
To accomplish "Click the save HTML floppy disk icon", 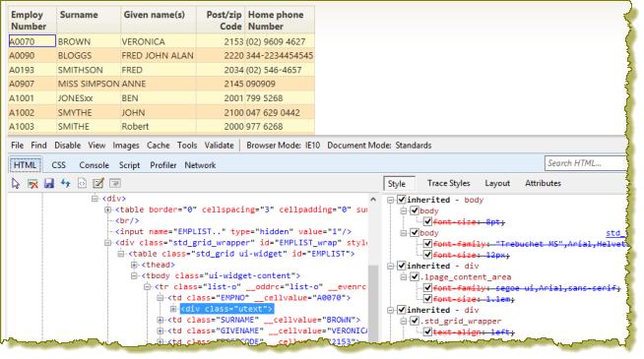I will 49,183.
